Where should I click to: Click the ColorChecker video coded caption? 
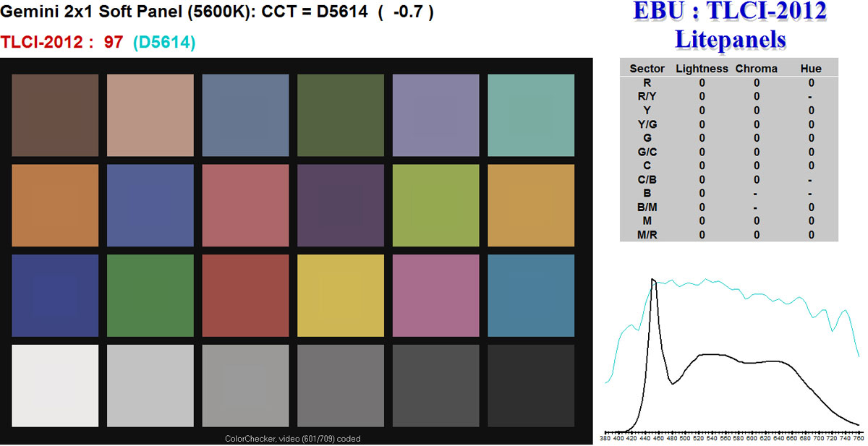pyautogui.click(x=293, y=438)
